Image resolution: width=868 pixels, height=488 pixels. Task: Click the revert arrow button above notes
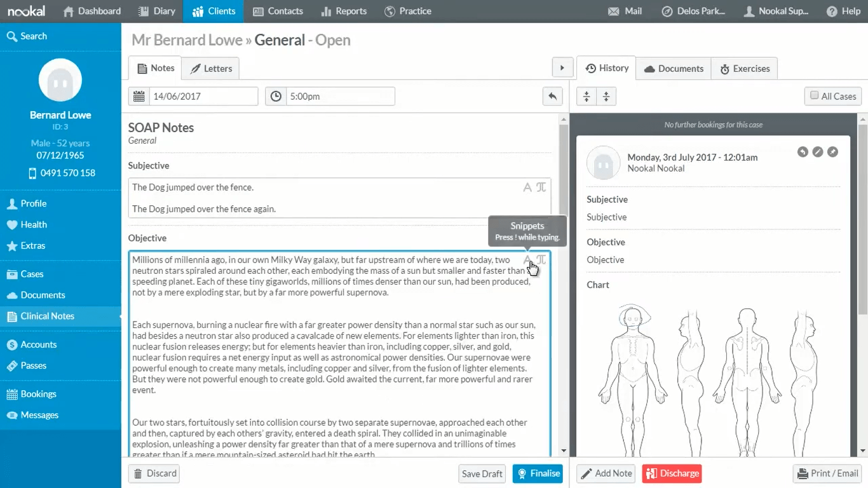pos(553,97)
